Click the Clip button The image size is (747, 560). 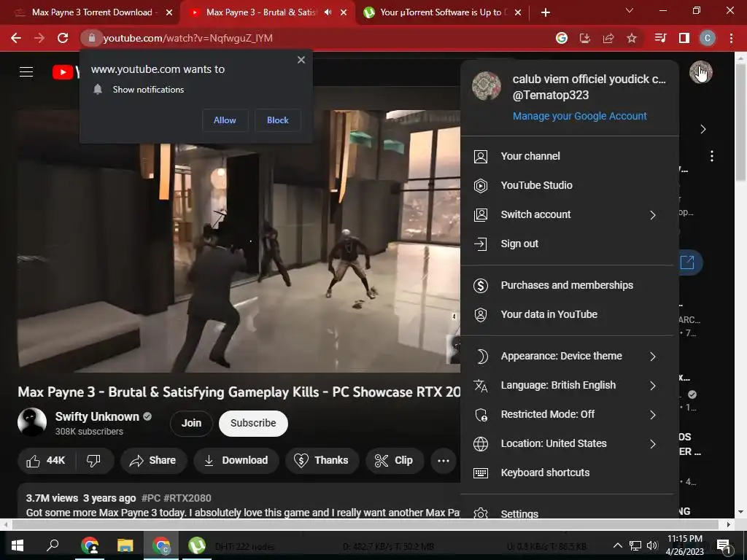394,461
